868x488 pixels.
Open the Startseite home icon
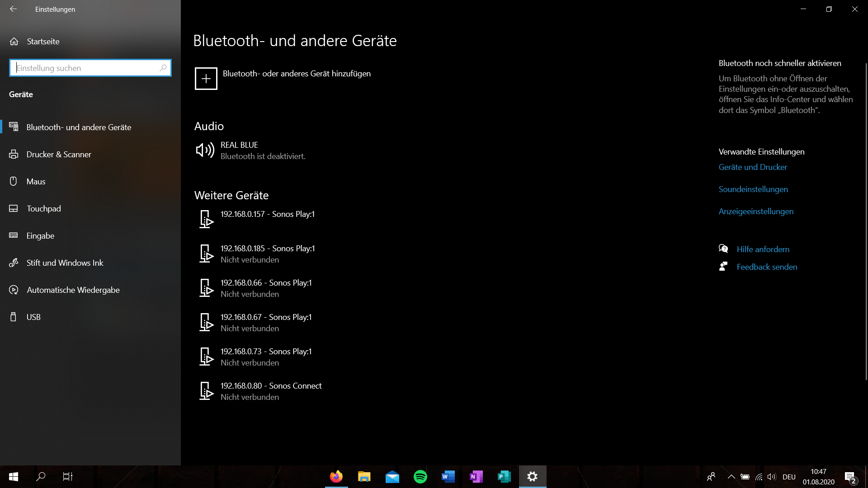(x=14, y=41)
